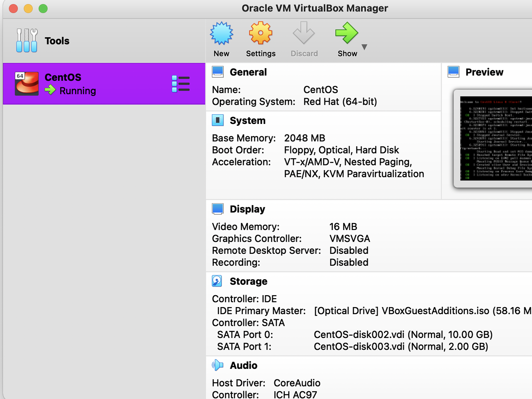
Task: Open the Show button dropdown arrow
Action: 365,47
